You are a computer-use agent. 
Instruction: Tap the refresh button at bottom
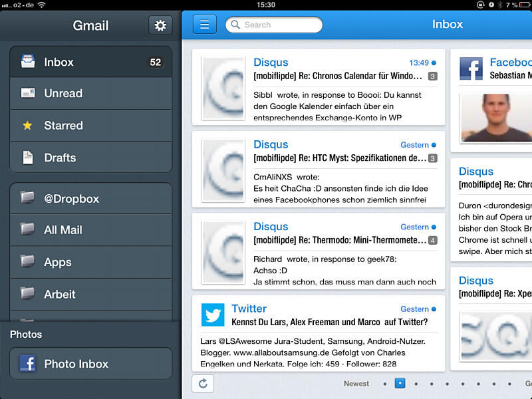click(203, 384)
